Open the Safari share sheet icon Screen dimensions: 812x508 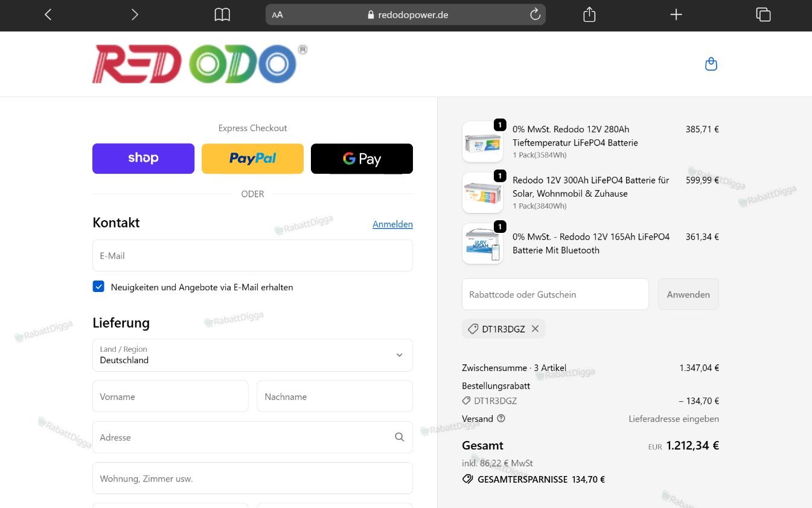(x=590, y=14)
